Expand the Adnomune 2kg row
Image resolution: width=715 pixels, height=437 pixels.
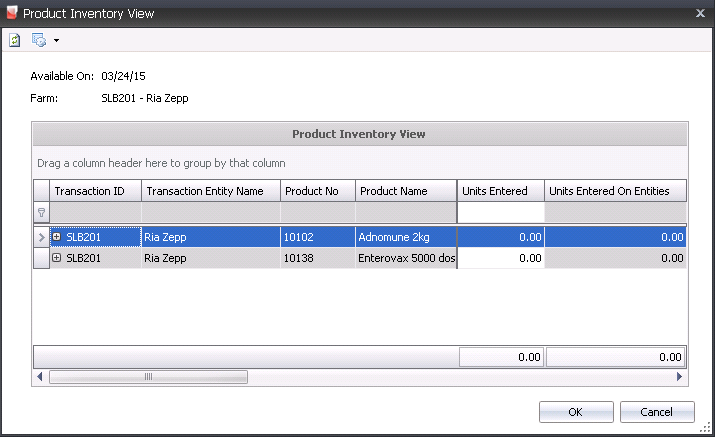pyautogui.click(x=57, y=237)
